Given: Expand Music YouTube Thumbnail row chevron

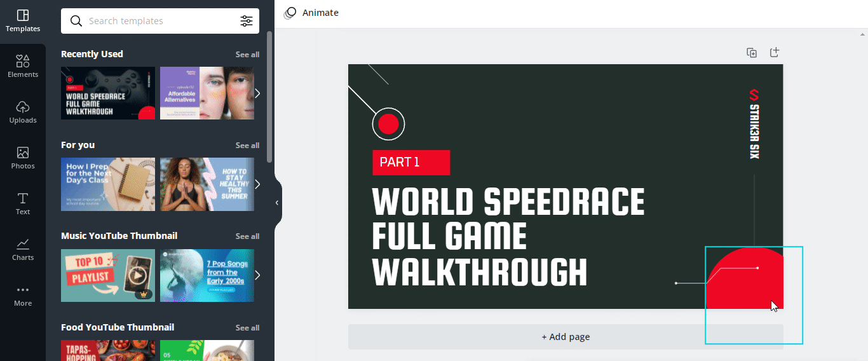Looking at the screenshot, I should click(257, 275).
